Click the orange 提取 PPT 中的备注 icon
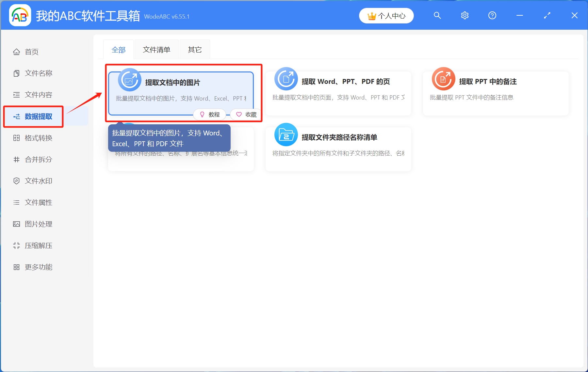This screenshot has height=372, width=588. pos(443,78)
